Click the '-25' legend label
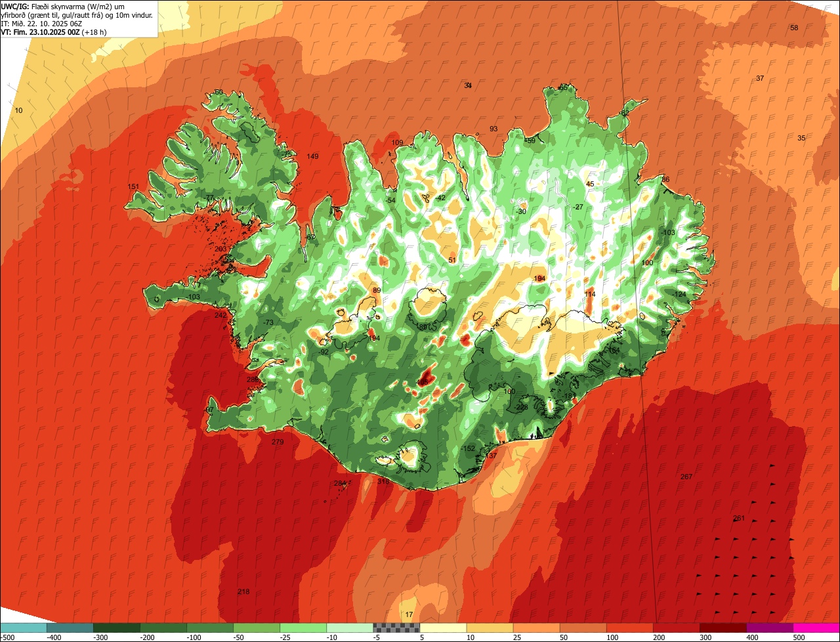Screen dimensions: 840x642 pos(287,637)
